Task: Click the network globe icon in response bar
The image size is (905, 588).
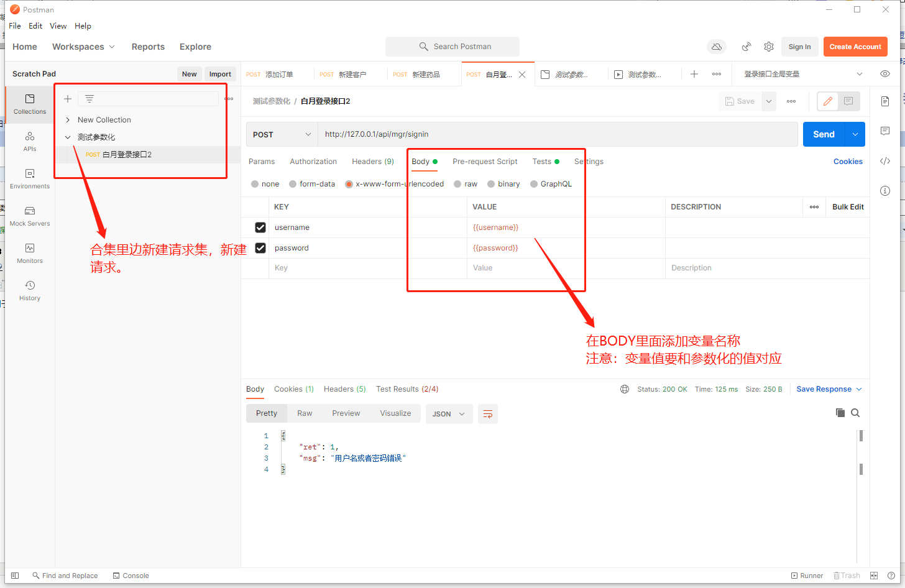Action: (625, 389)
